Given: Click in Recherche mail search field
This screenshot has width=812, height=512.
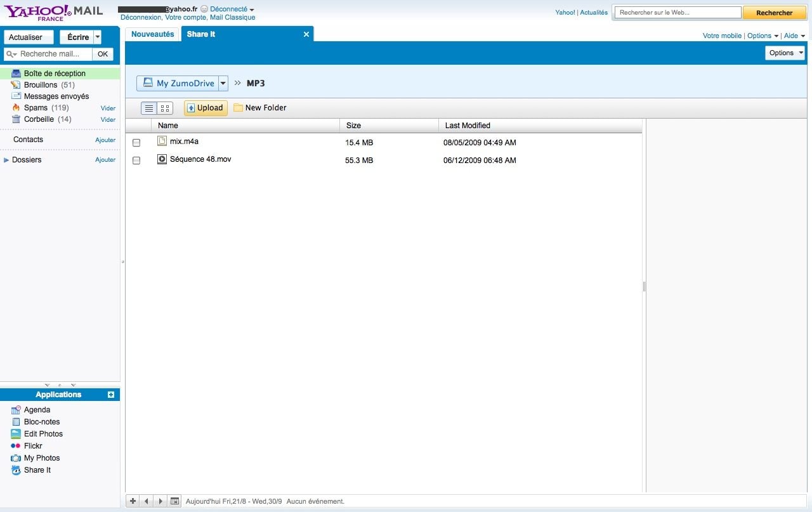Looking at the screenshot, I should (55, 54).
